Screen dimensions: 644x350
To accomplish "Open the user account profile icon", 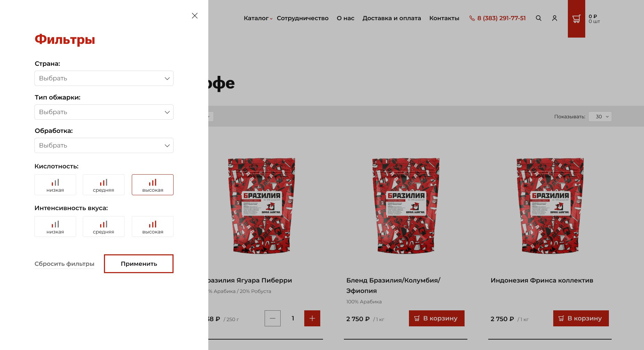I will [555, 18].
